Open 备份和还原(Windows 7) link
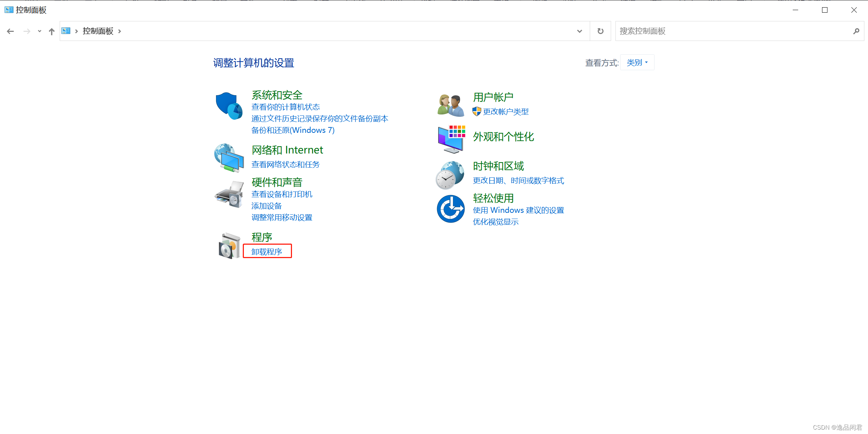The width and height of the screenshot is (868, 434). tap(293, 130)
